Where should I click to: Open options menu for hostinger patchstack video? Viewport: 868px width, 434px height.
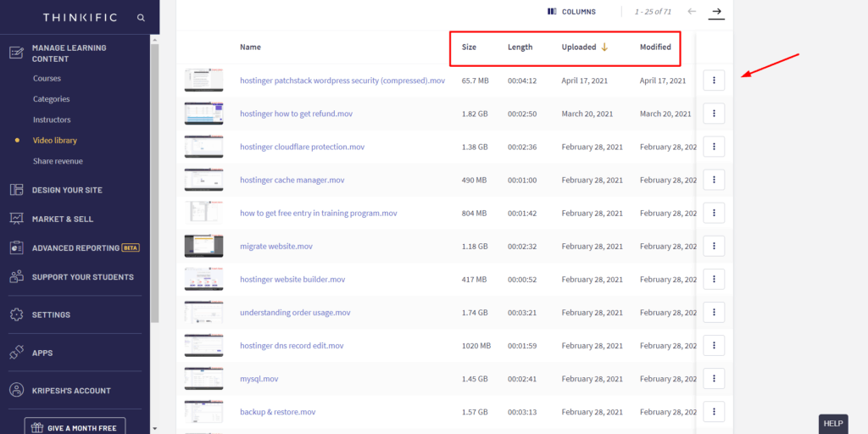tap(714, 81)
